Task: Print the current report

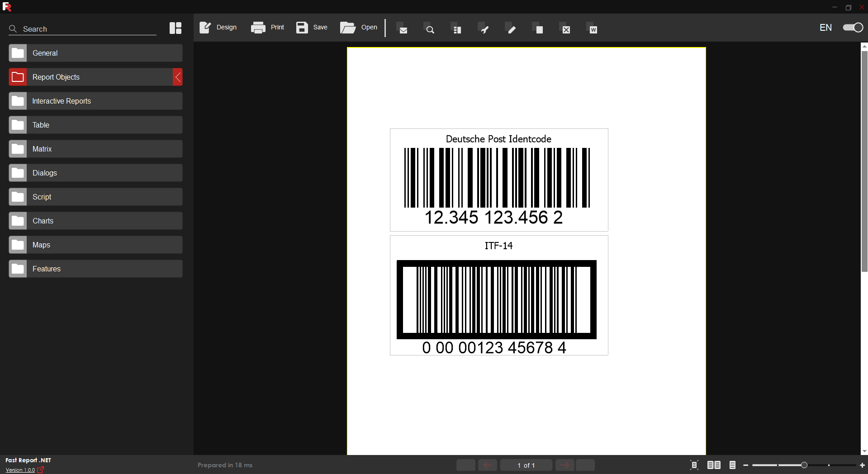Action: pos(267,27)
